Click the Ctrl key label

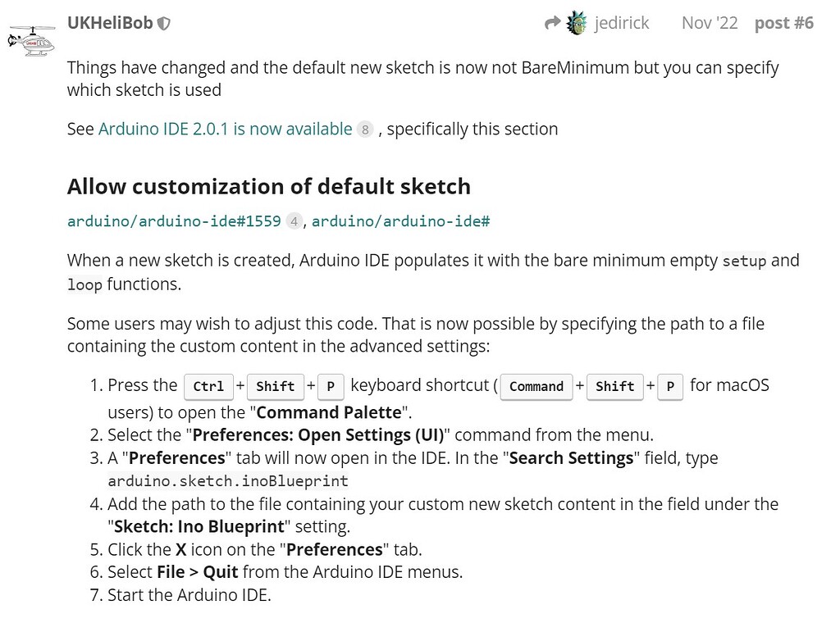[x=208, y=386]
